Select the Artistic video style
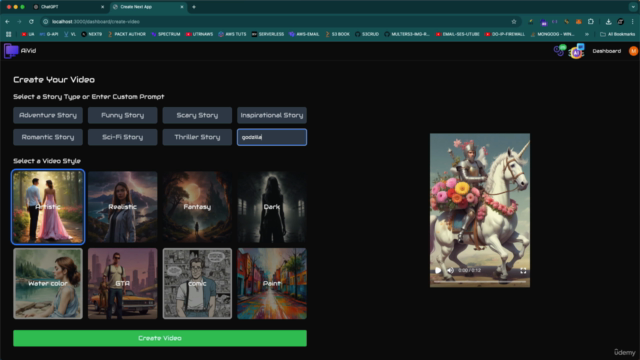 (48, 207)
